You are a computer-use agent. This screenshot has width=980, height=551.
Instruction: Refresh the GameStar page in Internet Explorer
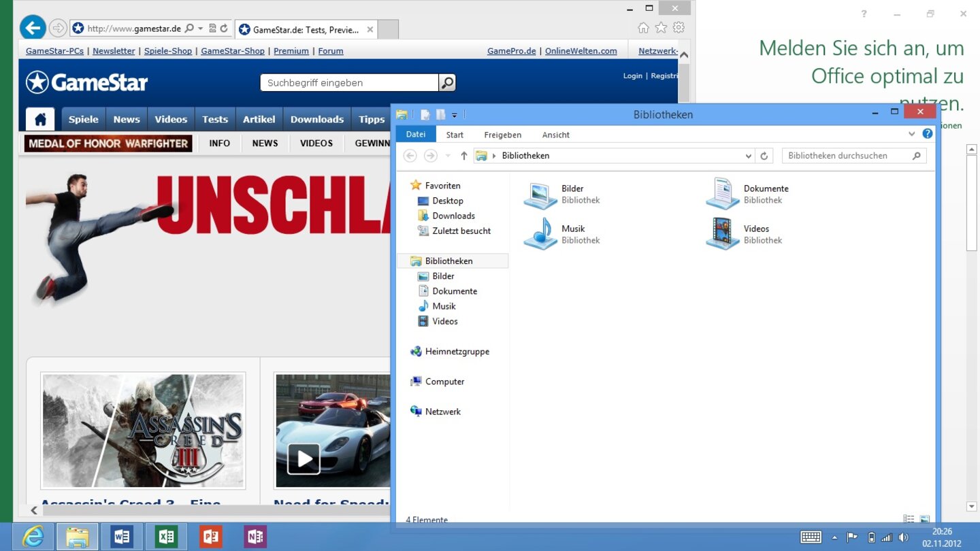point(223,29)
